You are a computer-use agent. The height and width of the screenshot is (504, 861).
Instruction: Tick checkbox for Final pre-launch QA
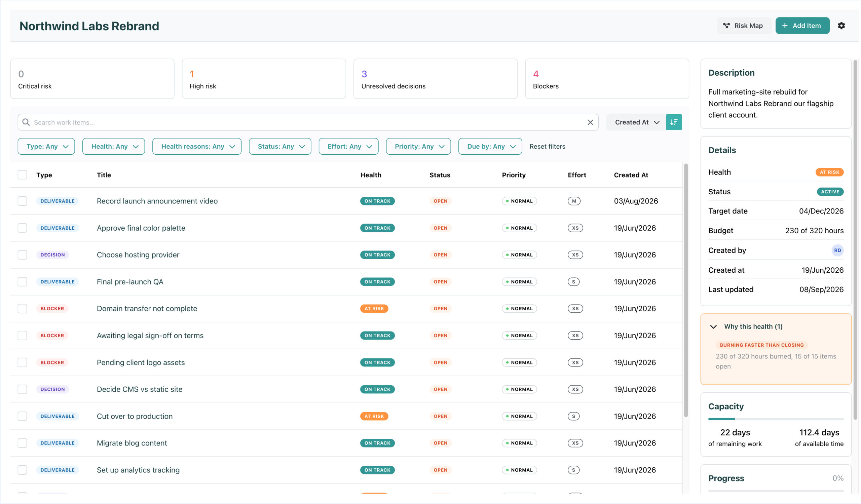(x=22, y=282)
